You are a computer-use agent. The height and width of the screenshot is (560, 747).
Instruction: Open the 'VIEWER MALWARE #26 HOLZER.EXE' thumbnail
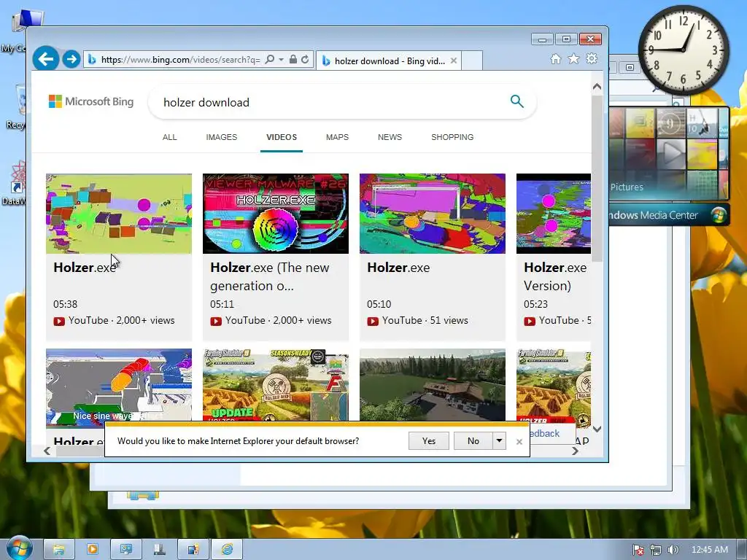(275, 214)
